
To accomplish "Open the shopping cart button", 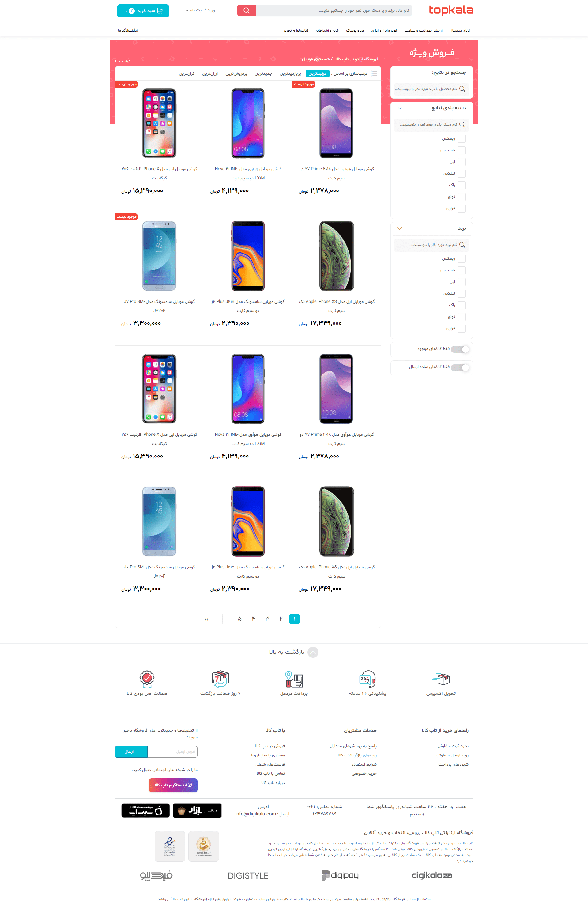I will pyautogui.click(x=143, y=11).
